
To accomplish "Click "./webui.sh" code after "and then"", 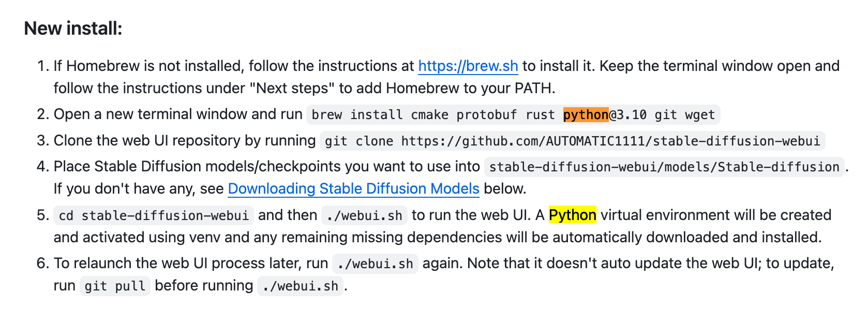I will coord(364,216).
